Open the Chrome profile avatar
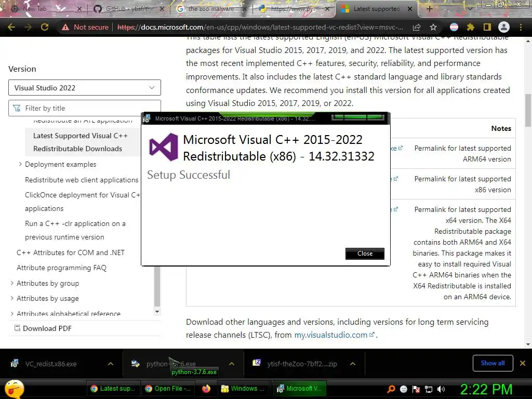 tap(504, 27)
